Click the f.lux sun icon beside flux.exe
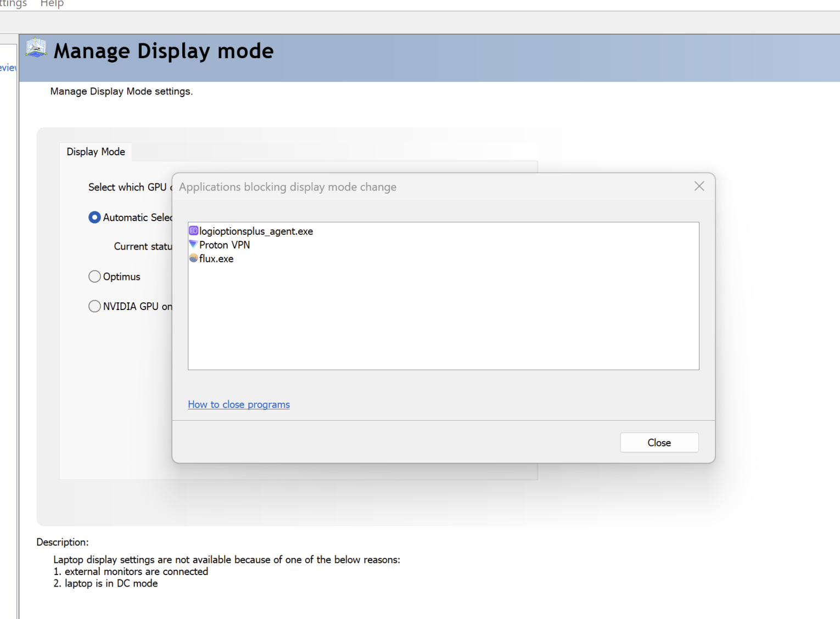This screenshot has height=619, width=840. click(193, 258)
